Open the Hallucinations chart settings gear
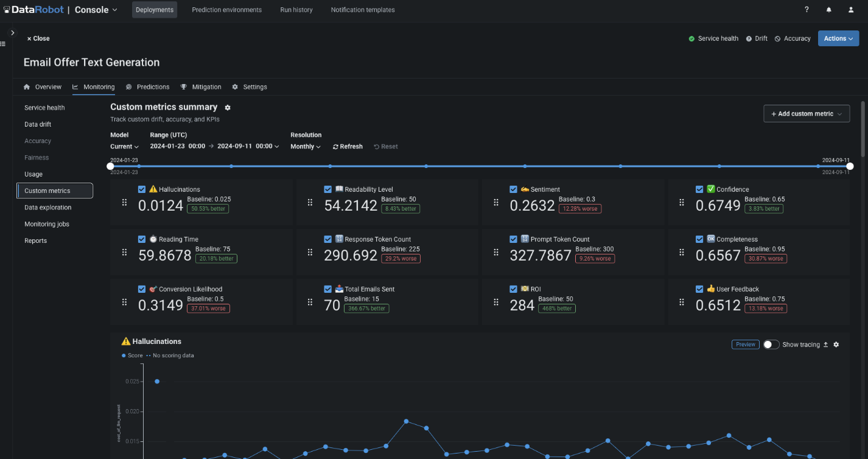The width and height of the screenshot is (868, 459). [x=836, y=344]
